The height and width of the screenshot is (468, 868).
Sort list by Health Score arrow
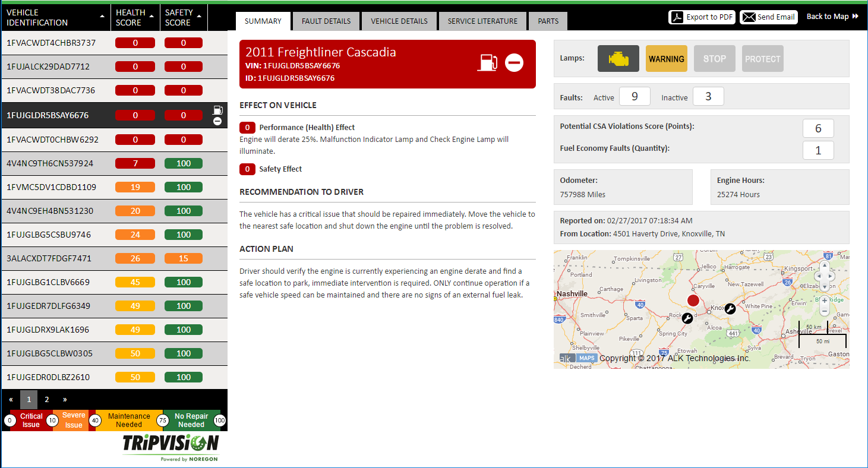point(152,16)
